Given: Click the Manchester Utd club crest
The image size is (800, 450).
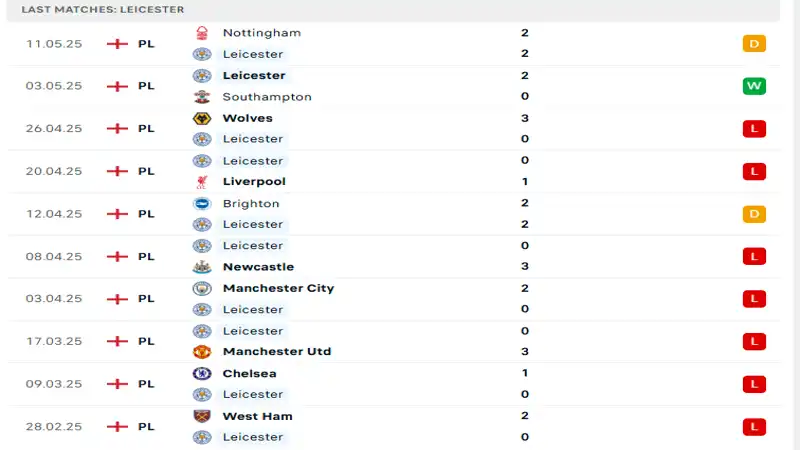Looking at the screenshot, I should click(202, 352).
